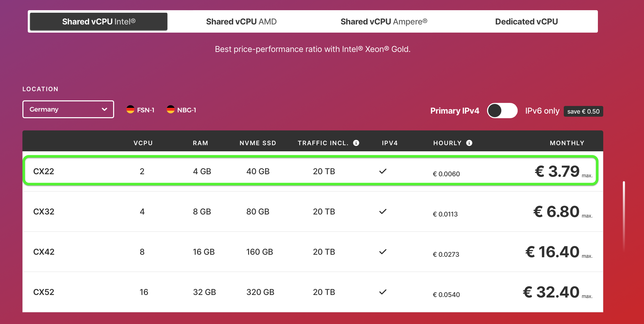The width and height of the screenshot is (644, 324).
Task: Click the IPv4 checkmark for CX52
Action: (383, 292)
